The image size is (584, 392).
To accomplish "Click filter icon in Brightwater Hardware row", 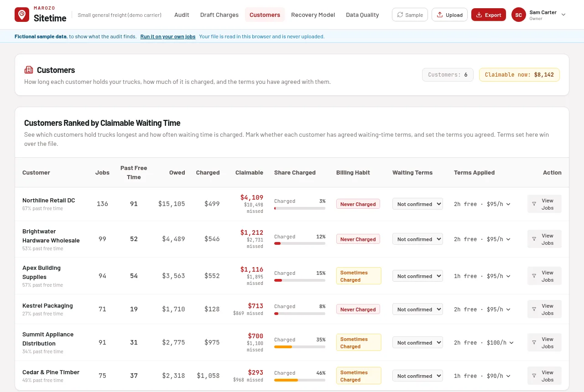I will pos(534,239).
